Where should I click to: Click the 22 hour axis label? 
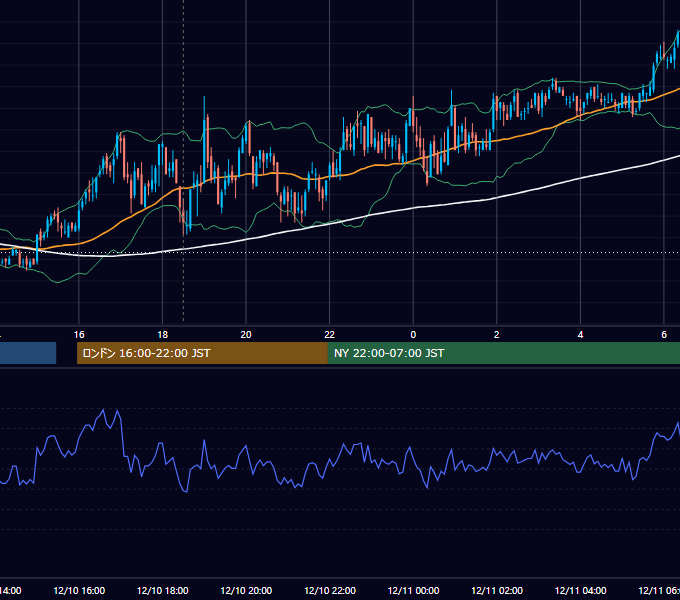pos(330,335)
